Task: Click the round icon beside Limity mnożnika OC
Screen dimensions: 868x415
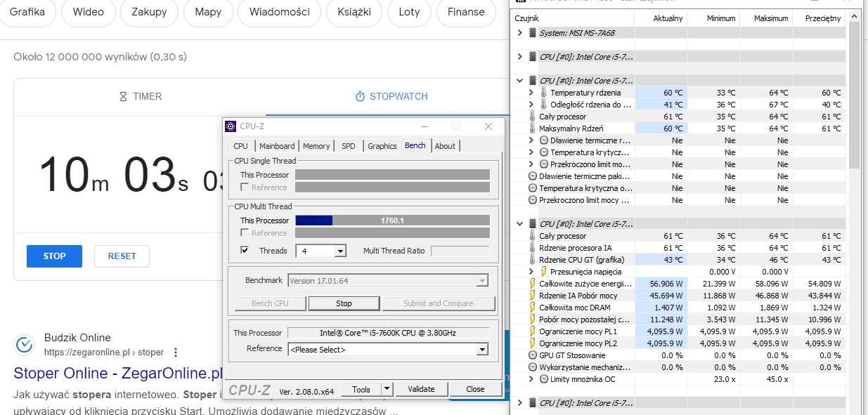Action: click(543, 379)
